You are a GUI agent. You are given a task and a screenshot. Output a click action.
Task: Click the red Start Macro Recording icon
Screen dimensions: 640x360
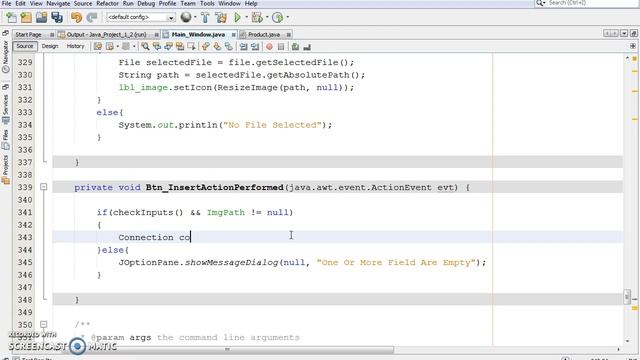click(269, 47)
